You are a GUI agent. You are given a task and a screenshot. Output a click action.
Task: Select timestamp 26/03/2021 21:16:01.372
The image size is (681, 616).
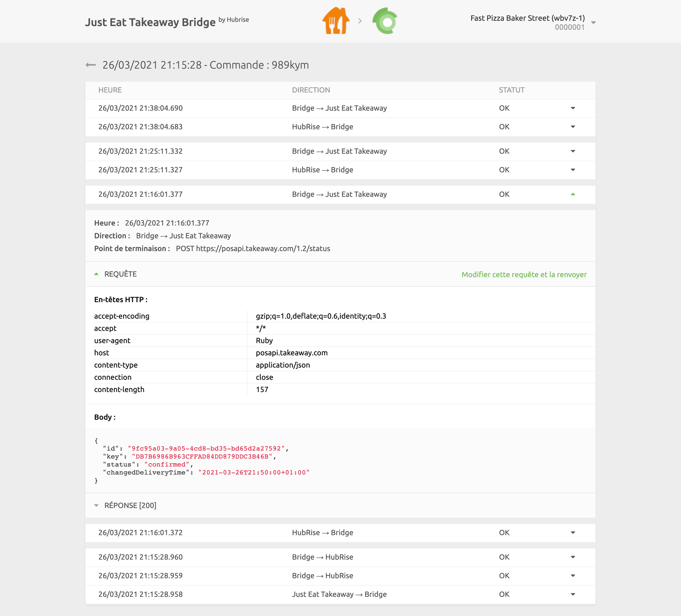140,532
